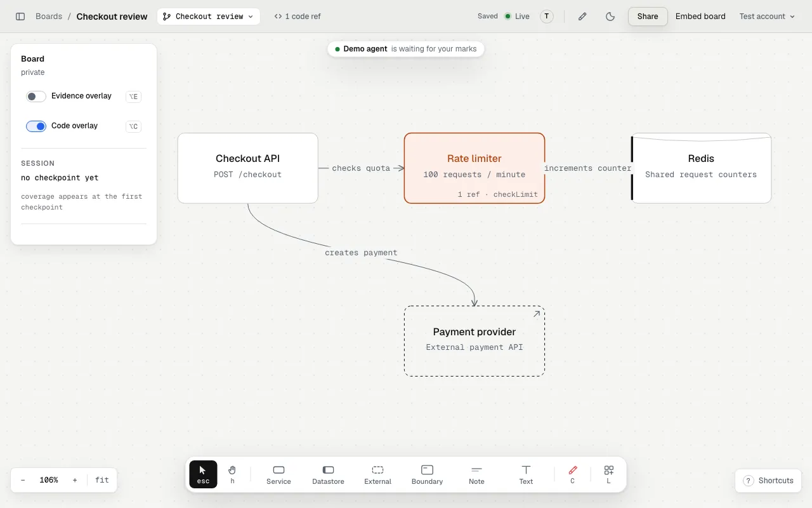Viewport: 812px width, 508px height.
Task: Switch to dark mode with moon icon
Action: 610,17
